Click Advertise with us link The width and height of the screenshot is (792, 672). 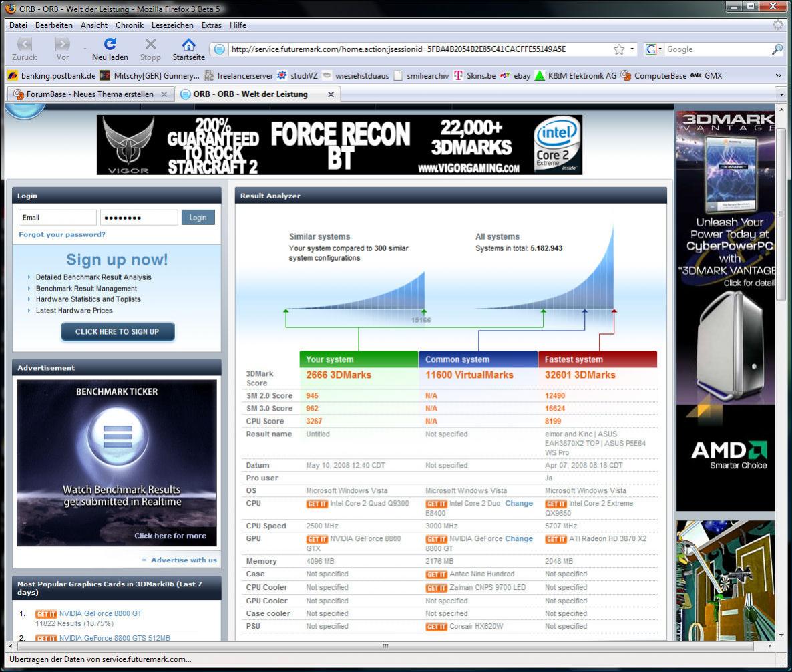(x=184, y=560)
